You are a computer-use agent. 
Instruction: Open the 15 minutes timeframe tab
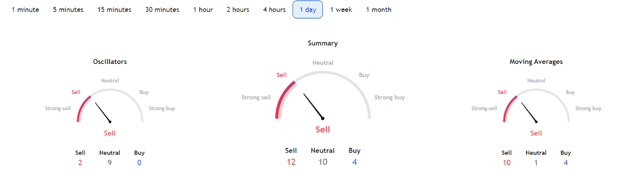pos(114,10)
